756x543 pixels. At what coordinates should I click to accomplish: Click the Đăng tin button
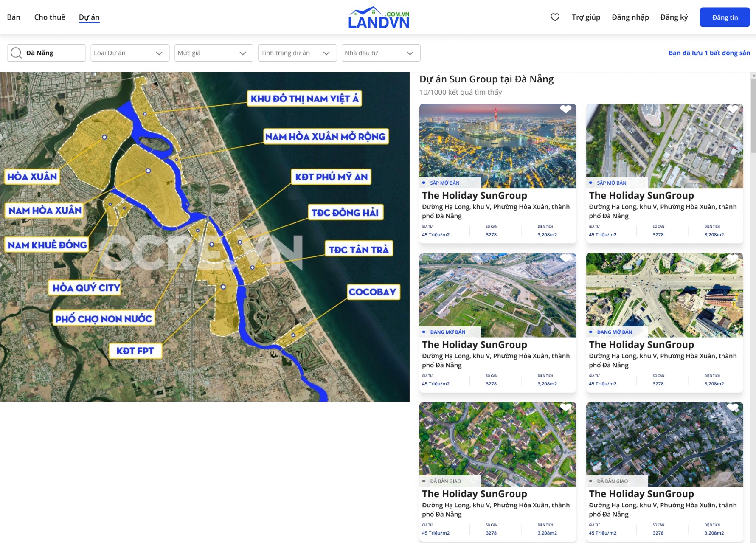point(725,17)
